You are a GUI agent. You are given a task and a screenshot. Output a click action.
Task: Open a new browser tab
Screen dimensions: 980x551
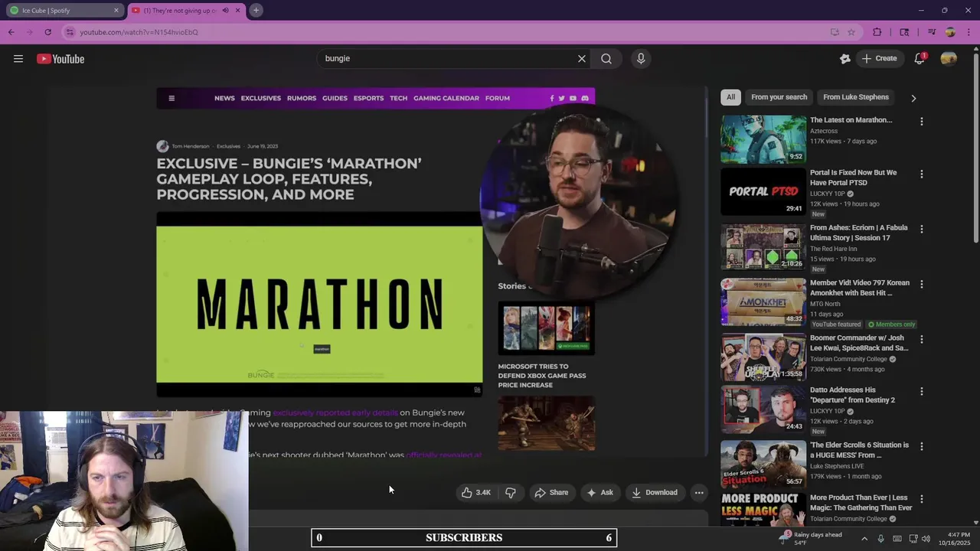coord(256,10)
